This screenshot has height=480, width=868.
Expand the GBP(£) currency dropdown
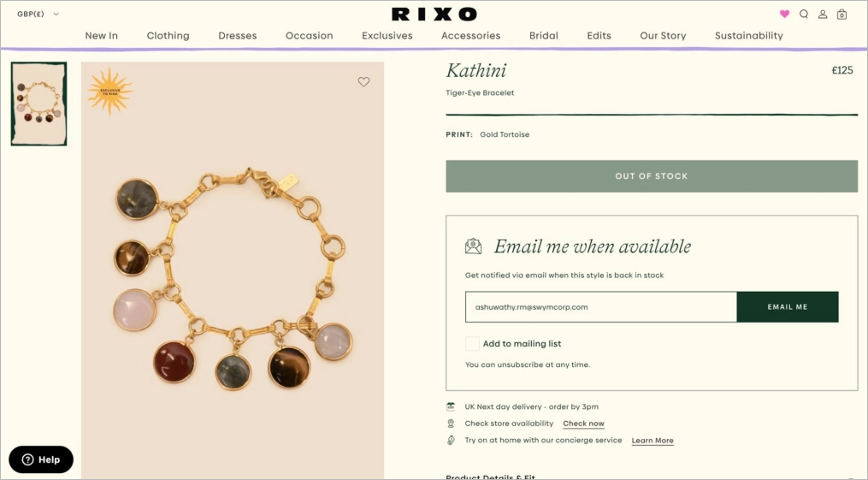(x=38, y=14)
